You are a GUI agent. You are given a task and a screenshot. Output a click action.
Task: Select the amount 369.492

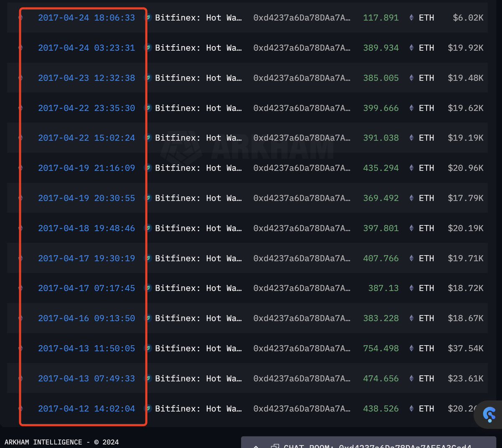point(381,198)
